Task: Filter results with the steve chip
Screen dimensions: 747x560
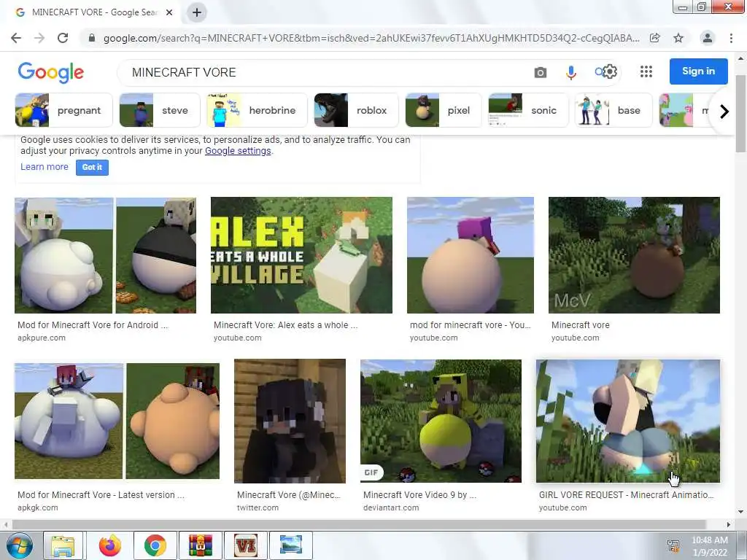Action: [160, 111]
